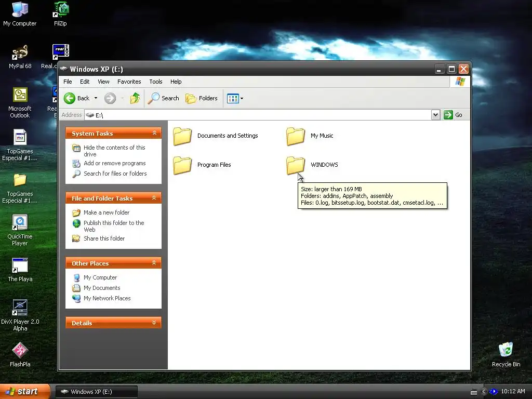The image size is (532, 399).
Task: Open My Network Places link
Action: [x=107, y=298]
